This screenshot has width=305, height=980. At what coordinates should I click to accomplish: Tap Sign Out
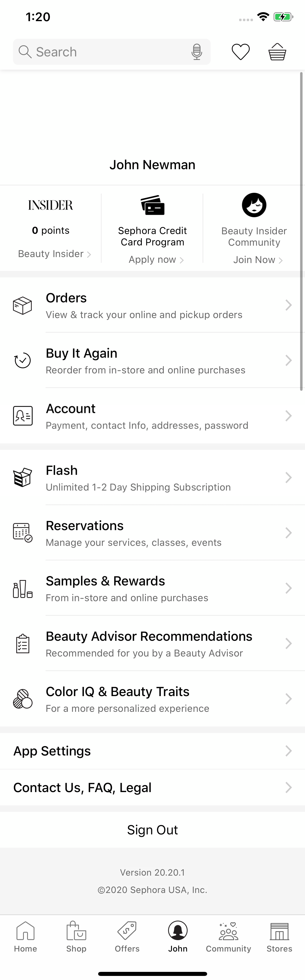(x=152, y=829)
